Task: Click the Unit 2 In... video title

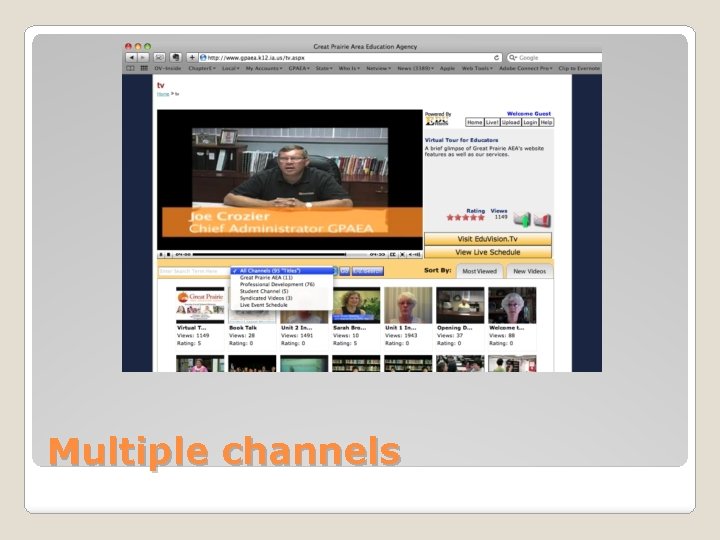Action: tap(297, 328)
